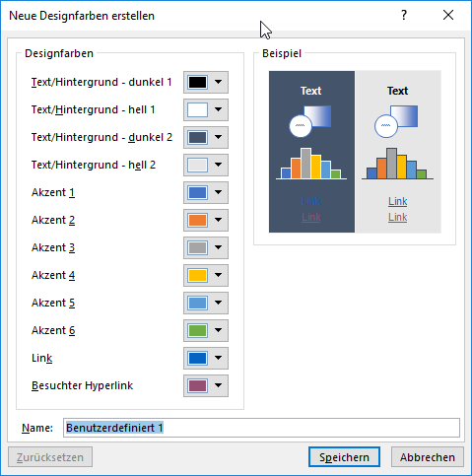Image resolution: width=472 pixels, height=476 pixels.
Task: Close the Neue Designfarben erstellen dialog
Action: pos(448,15)
